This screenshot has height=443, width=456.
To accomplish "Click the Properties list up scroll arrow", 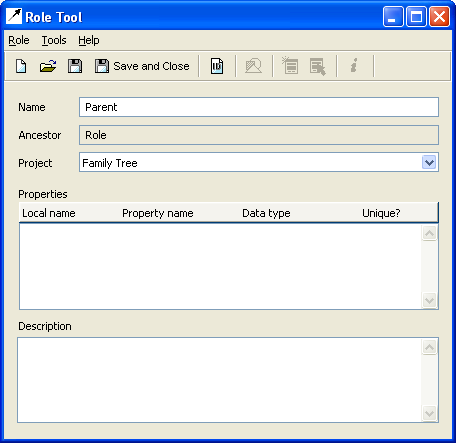I will [x=429, y=233].
